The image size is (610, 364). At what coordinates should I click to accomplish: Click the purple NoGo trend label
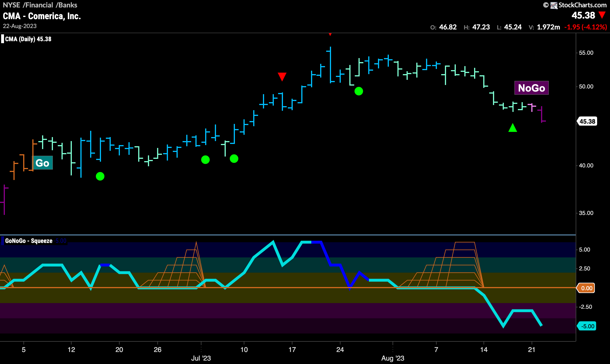point(531,88)
